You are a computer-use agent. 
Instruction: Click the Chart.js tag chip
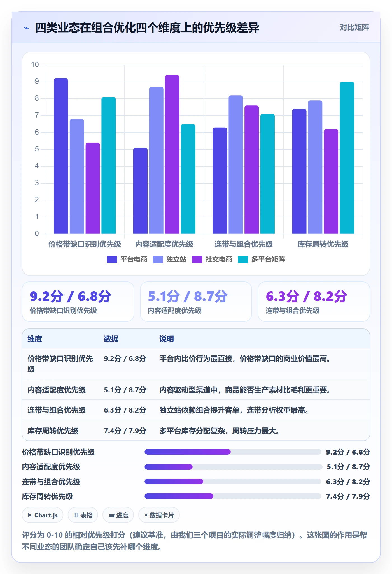point(43,515)
